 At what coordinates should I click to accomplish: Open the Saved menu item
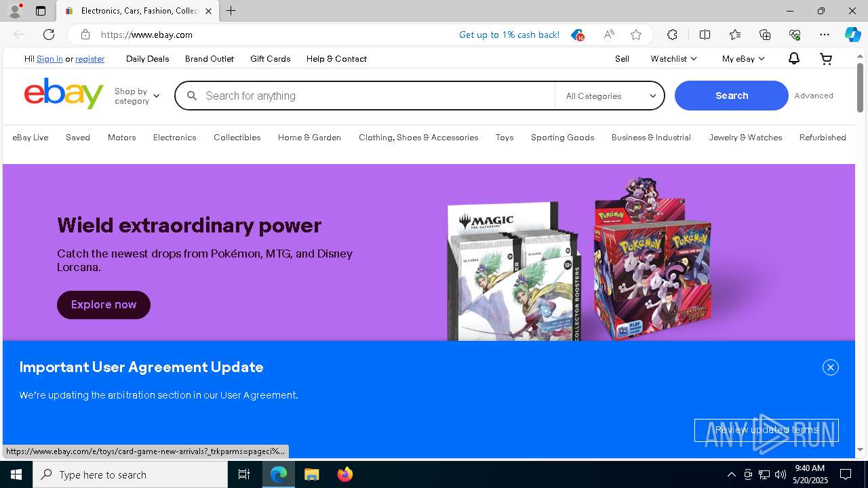tap(78, 138)
